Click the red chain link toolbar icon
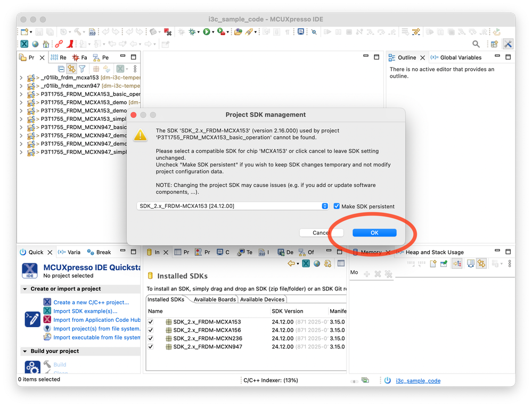The width and height of the screenshot is (532, 407). coord(59,44)
